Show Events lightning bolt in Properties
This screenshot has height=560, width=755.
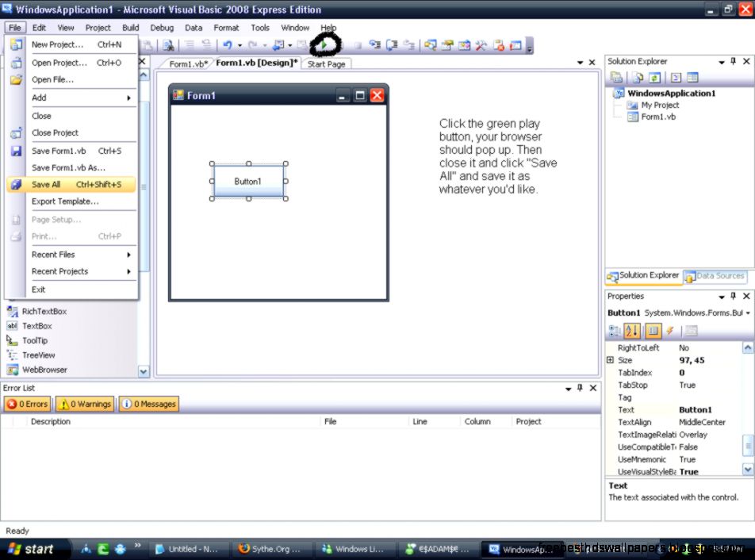(670, 330)
